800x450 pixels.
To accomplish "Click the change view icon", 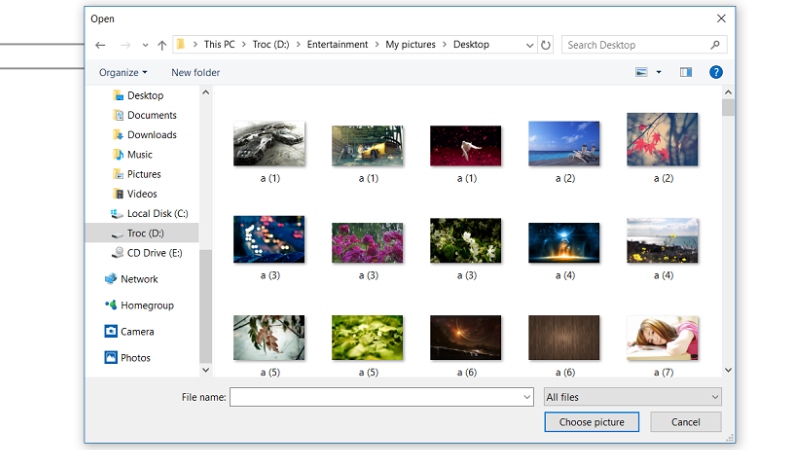I will (x=641, y=72).
